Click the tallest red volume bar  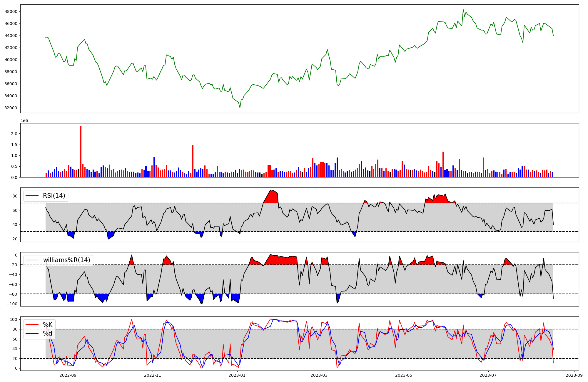(81, 151)
